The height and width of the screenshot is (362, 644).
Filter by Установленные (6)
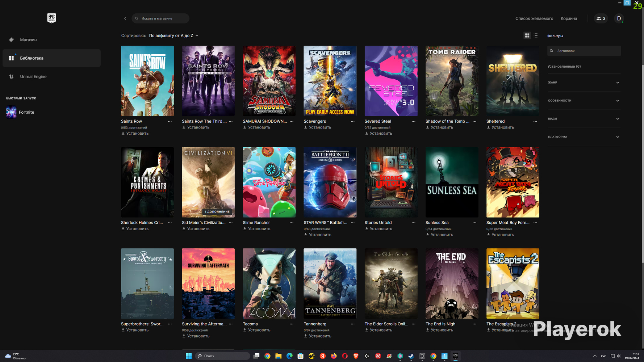pyautogui.click(x=564, y=66)
